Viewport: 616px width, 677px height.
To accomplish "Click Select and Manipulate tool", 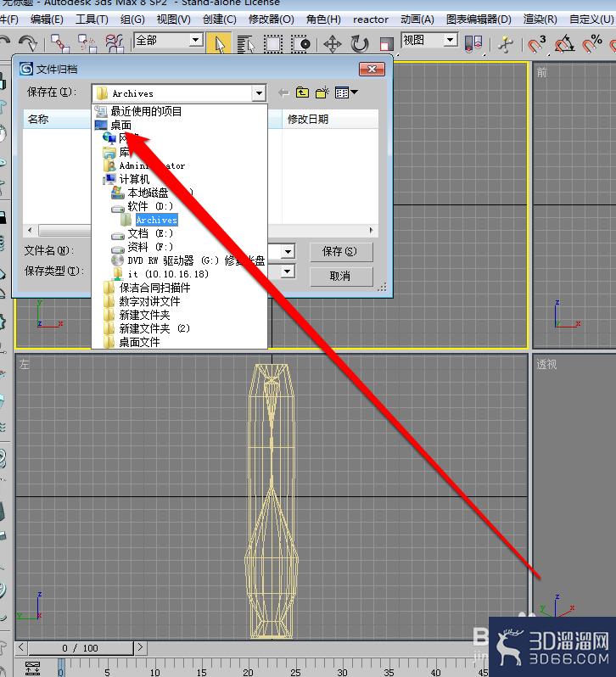I will click(x=505, y=44).
